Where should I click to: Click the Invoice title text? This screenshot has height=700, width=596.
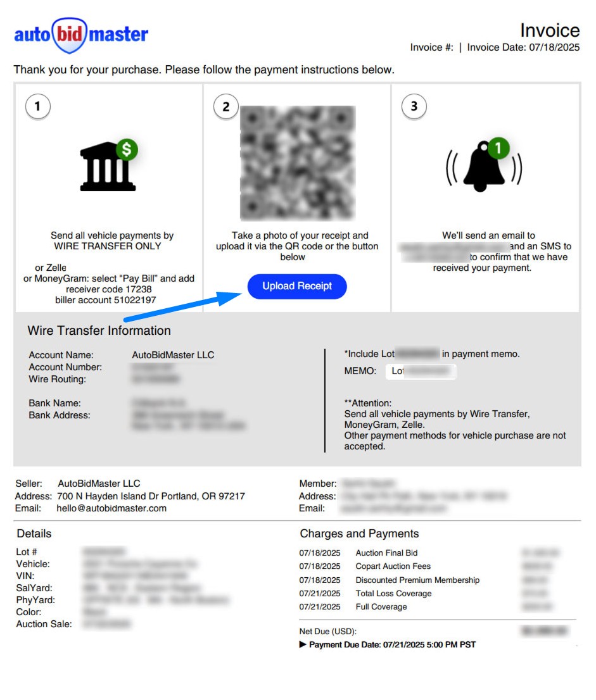point(549,30)
